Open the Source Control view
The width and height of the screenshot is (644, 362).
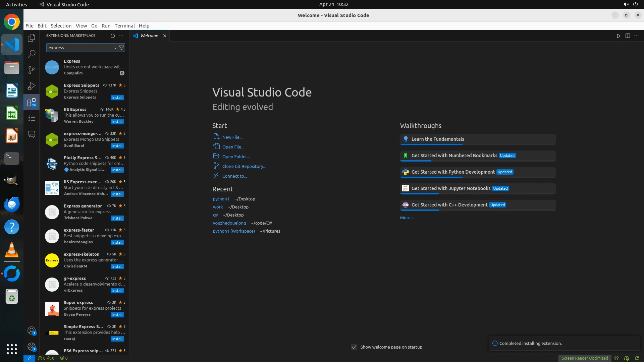coord(32,70)
